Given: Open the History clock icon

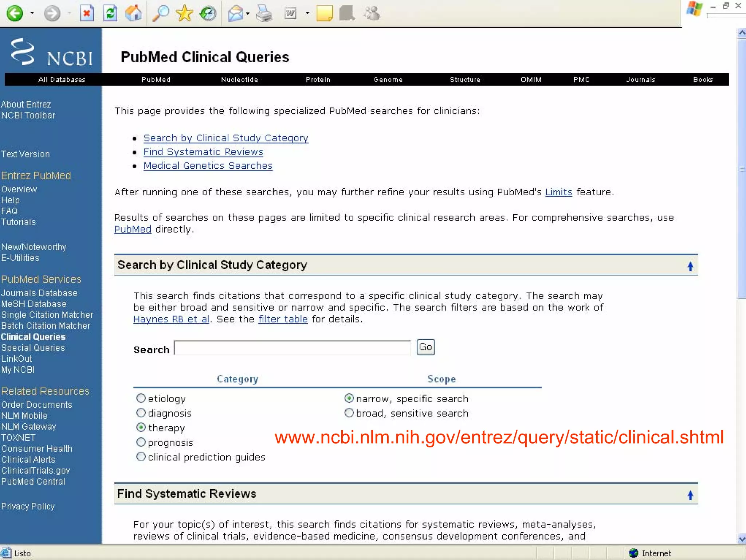Looking at the screenshot, I should [208, 13].
